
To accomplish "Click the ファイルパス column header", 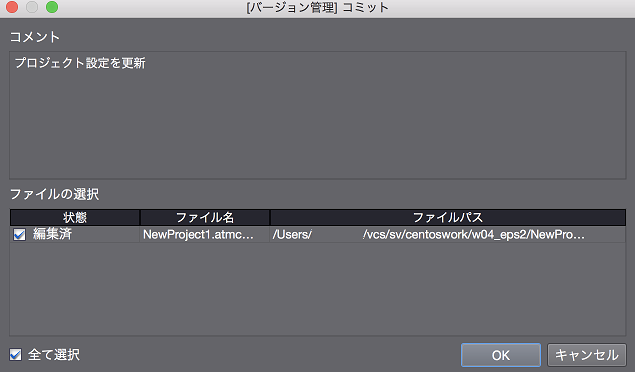I will [448, 217].
